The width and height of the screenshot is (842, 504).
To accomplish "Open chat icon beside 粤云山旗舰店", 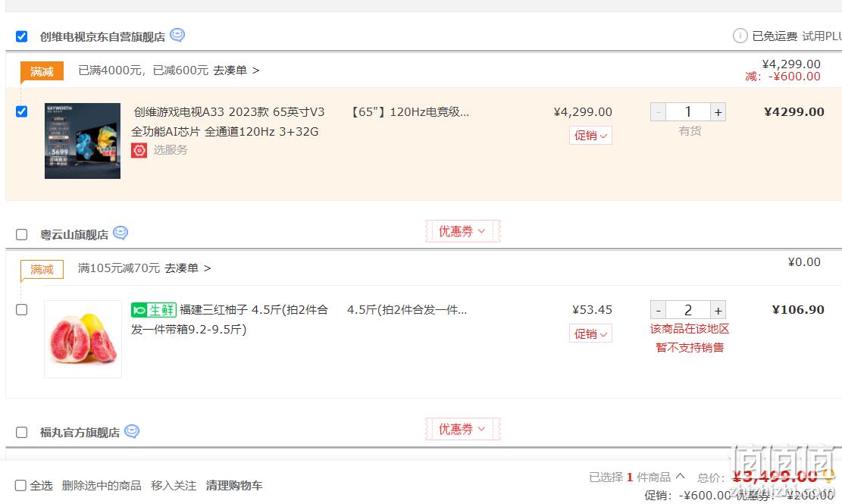I will 121,233.
